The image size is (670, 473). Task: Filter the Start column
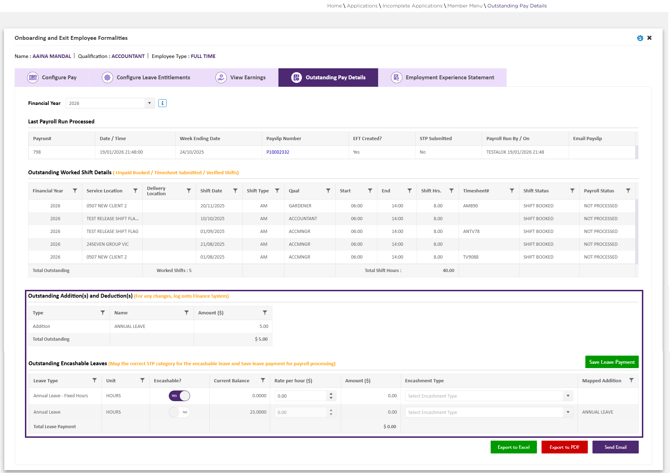pyautogui.click(x=370, y=191)
